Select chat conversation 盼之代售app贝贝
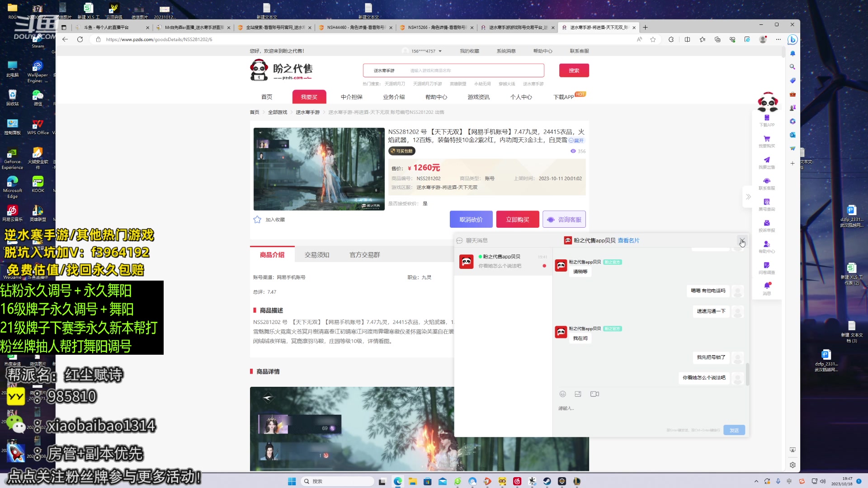The height and width of the screenshot is (488, 868). [x=503, y=261]
